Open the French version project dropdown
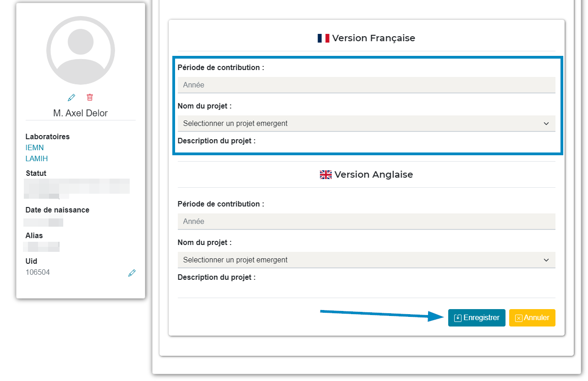This screenshot has width=588, height=381. (366, 123)
